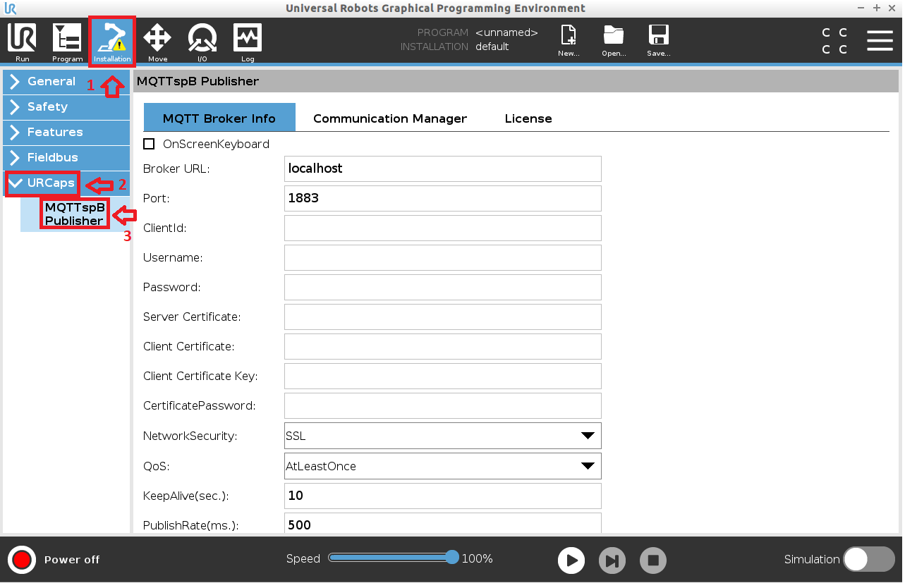Expand the Fieldbus section
This screenshot has height=588, width=905.
(66, 158)
